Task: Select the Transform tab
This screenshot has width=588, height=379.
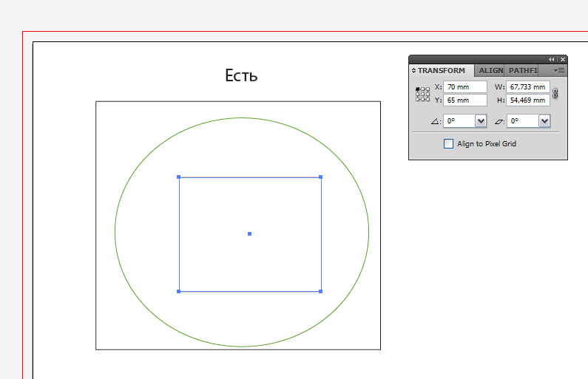Action: point(442,70)
